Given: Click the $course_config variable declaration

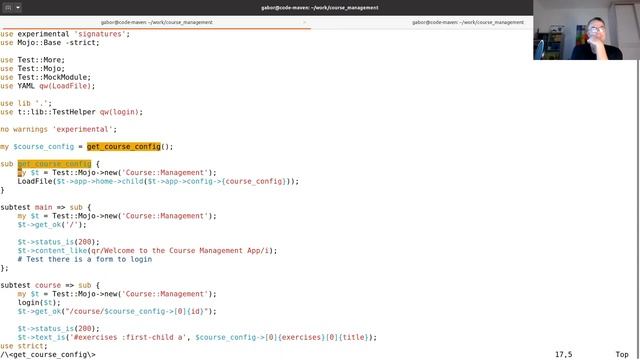Looking at the screenshot, I should coord(44,147).
